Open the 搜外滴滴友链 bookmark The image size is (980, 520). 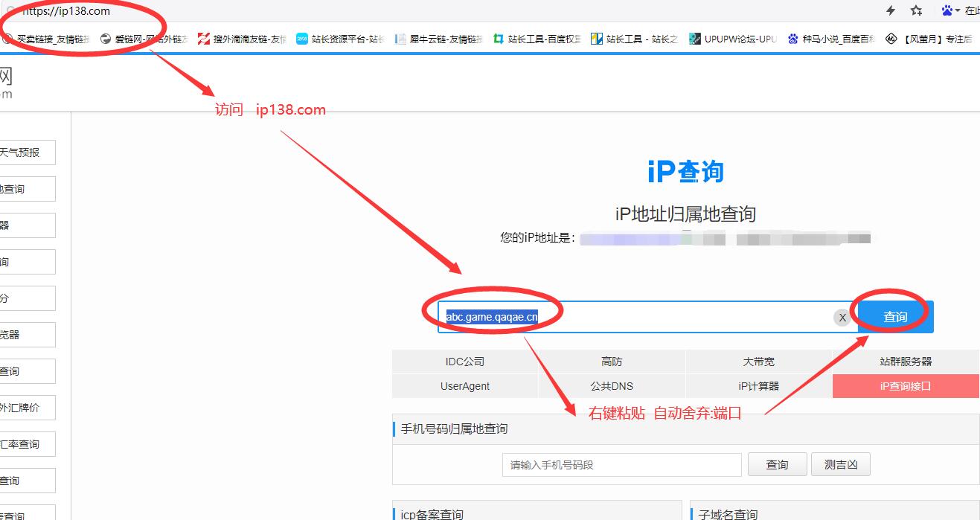tap(242, 39)
